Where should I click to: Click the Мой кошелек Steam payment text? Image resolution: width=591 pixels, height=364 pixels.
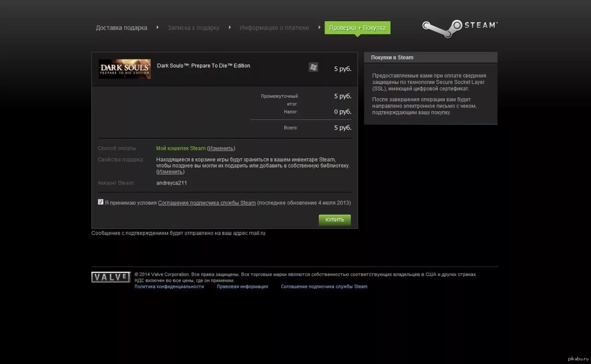181,148
